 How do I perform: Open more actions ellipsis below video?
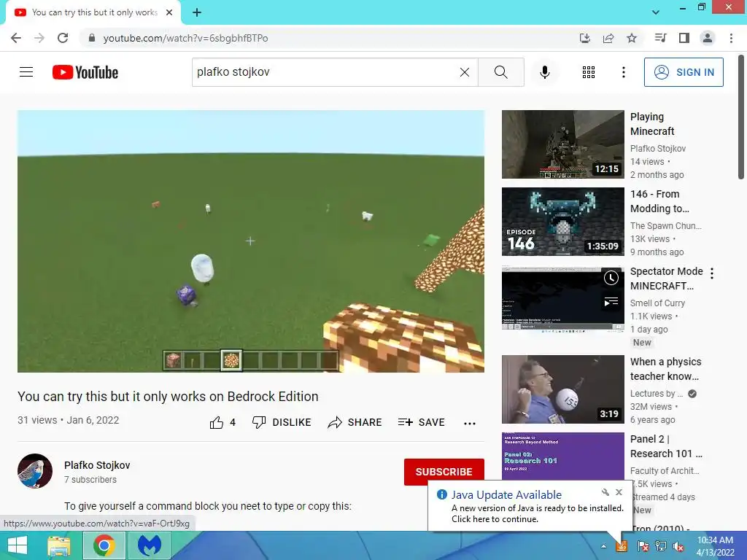pyautogui.click(x=470, y=424)
